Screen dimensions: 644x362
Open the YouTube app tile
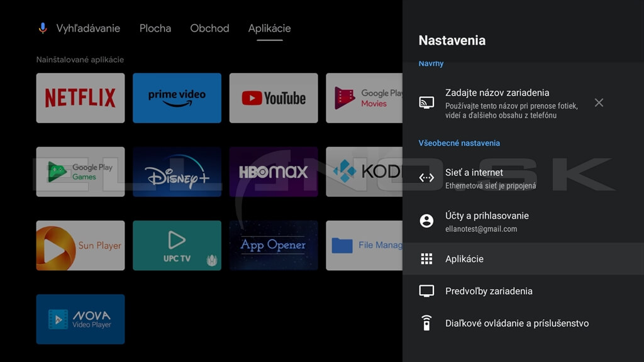pos(274,98)
